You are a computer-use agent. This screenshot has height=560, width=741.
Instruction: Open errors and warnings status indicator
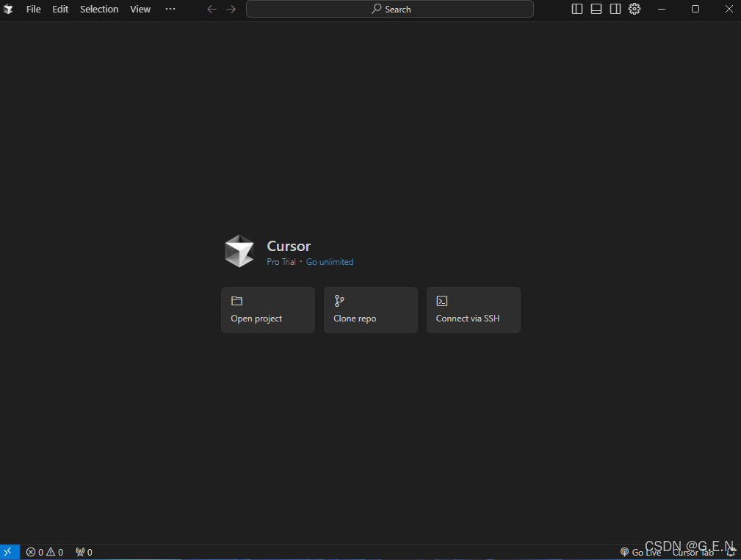[44, 552]
